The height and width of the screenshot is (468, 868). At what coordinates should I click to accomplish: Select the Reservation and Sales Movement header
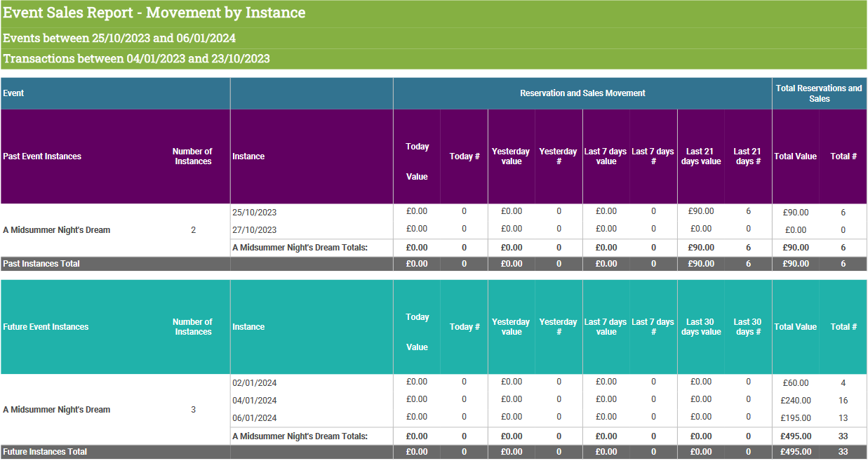(582, 93)
